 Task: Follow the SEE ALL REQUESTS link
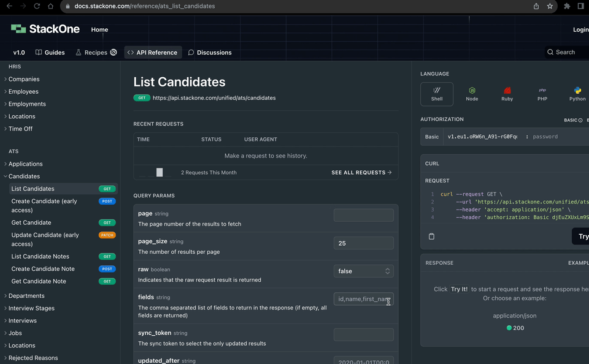pyautogui.click(x=361, y=172)
